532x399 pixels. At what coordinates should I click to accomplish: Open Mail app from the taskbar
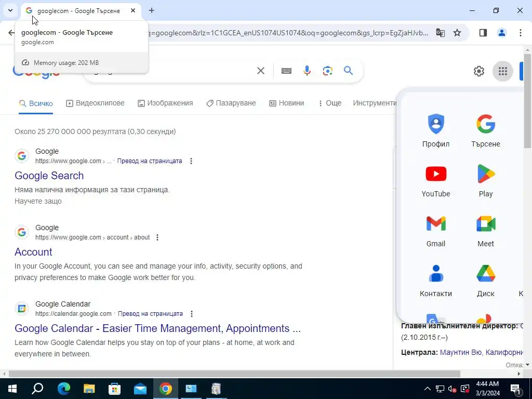point(140,389)
